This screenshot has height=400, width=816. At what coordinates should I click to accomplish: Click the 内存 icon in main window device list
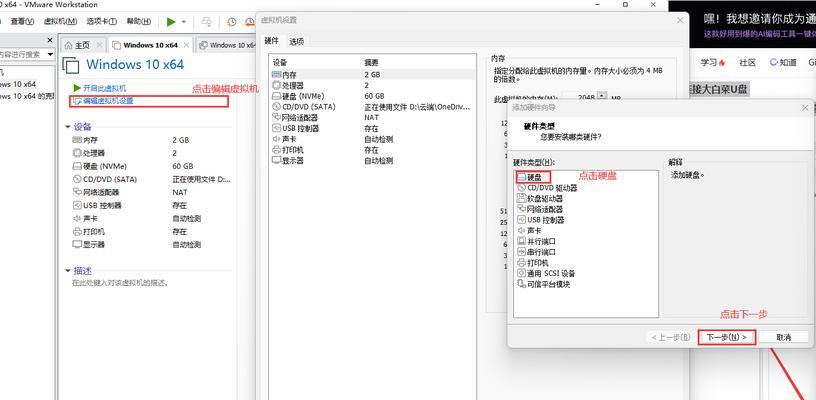tap(77, 140)
